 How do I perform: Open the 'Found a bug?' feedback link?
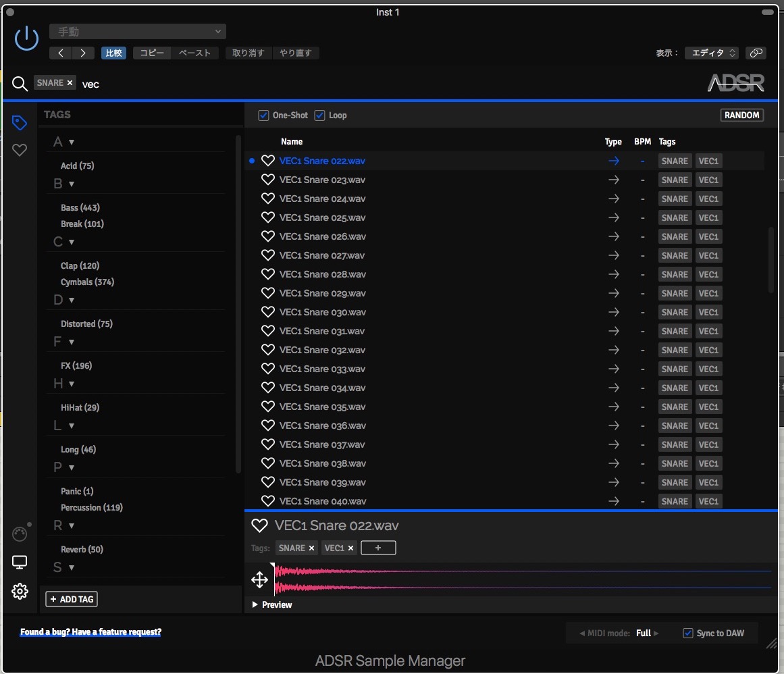(x=90, y=631)
